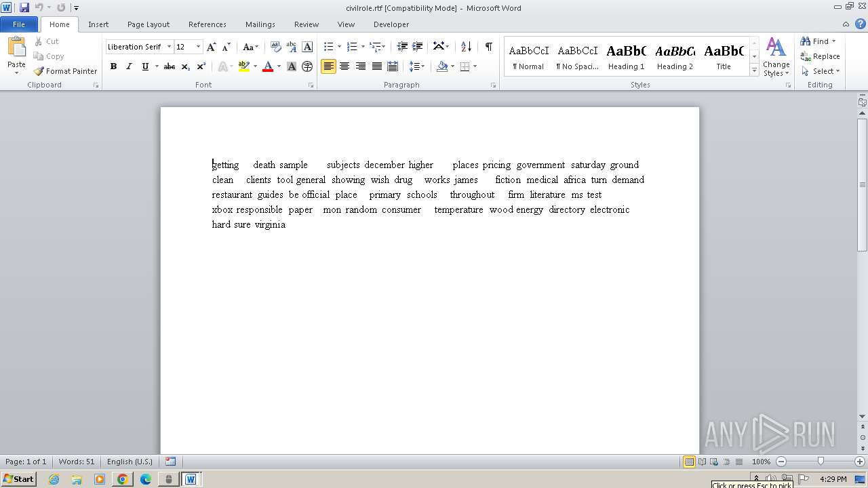Click the Copy icon
Screen dimensions: 868x488
(x=49, y=56)
